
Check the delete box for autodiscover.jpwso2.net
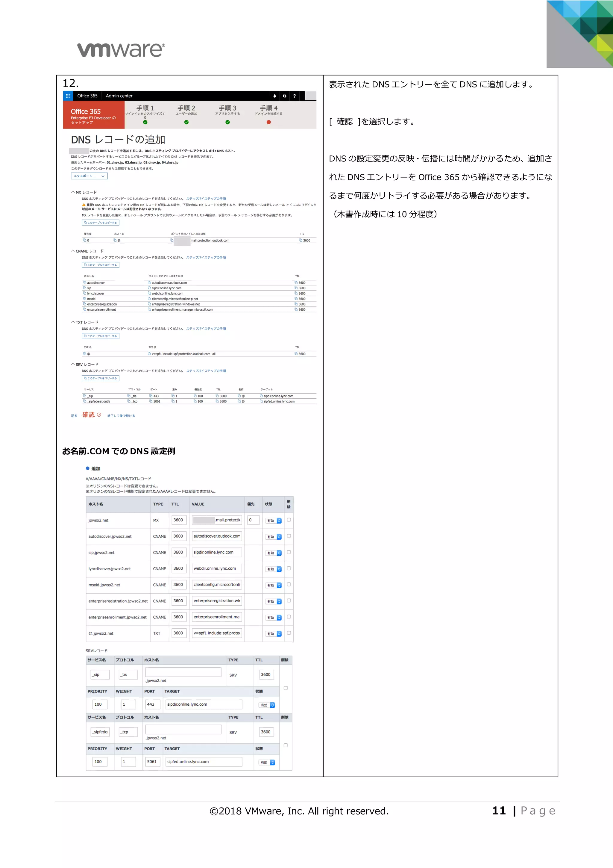coord(289,536)
